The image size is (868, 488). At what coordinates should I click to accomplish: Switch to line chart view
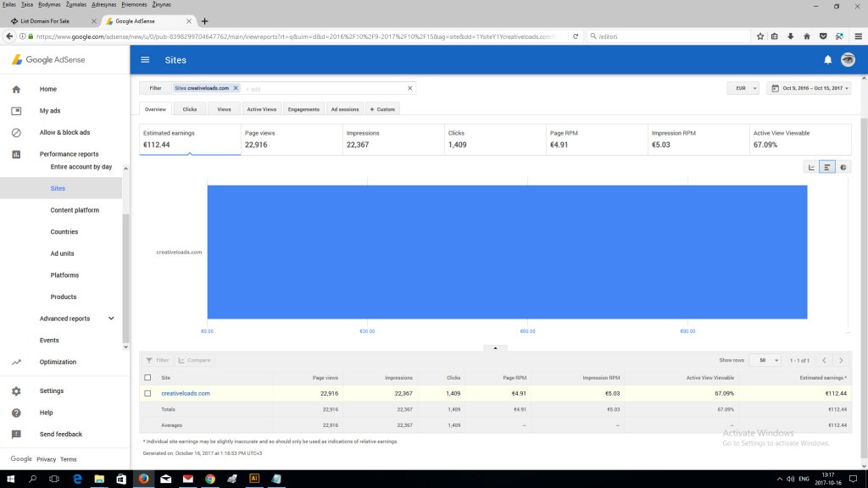[x=811, y=167]
